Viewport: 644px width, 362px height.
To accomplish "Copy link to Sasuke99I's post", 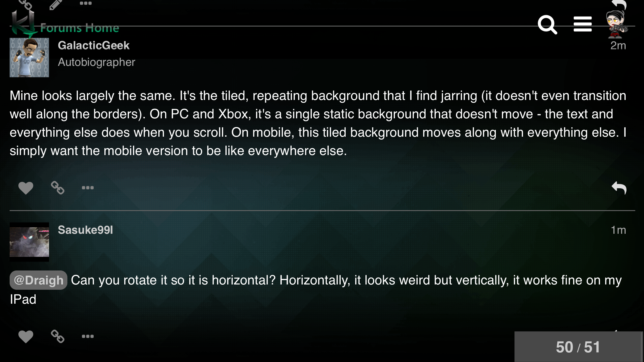I will (57, 336).
